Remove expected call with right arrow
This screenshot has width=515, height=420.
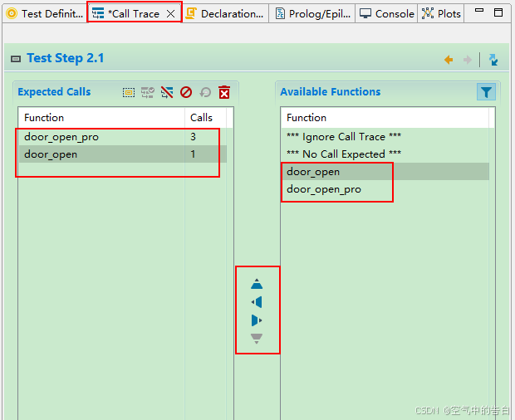pyautogui.click(x=257, y=320)
